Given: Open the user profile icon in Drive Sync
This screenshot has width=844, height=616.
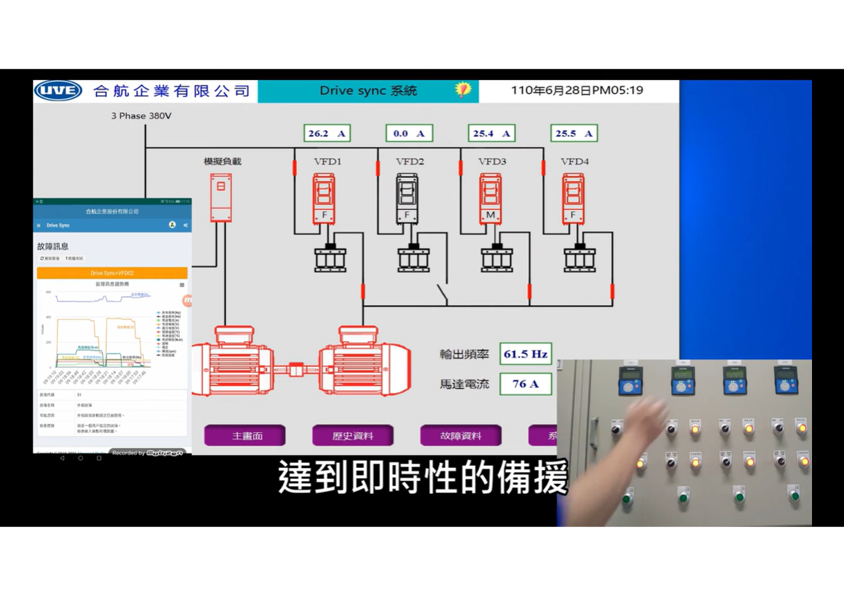Looking at the screenshot, I should 172,225.
